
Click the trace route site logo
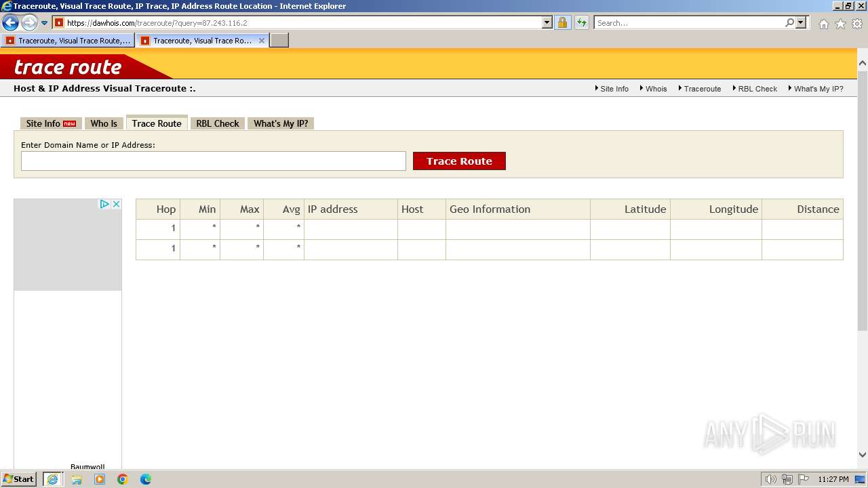tap(68, 67)
